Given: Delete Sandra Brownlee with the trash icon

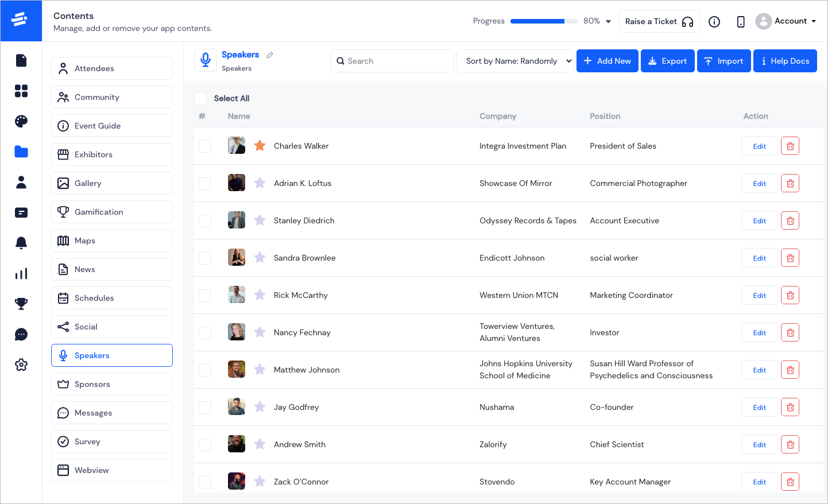Looking at the screenshot, I should [790, 258].
